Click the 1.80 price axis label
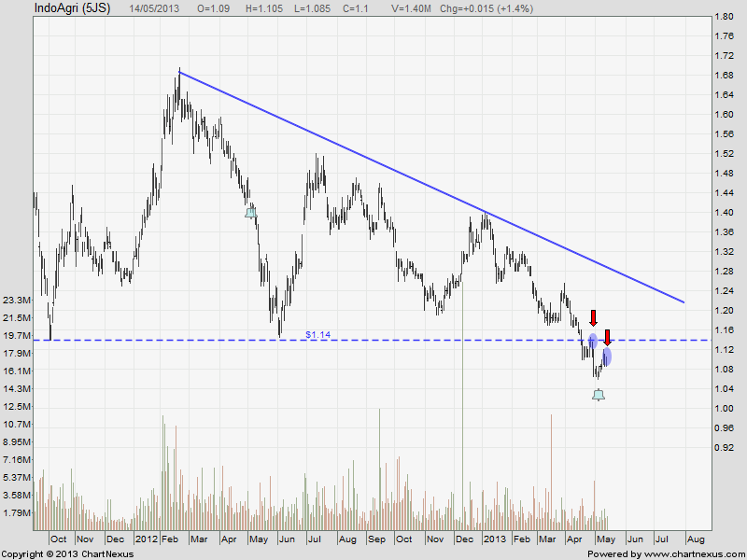Image resolution: width=747 pixels, height=560 pixels. (x=723, y=17)
